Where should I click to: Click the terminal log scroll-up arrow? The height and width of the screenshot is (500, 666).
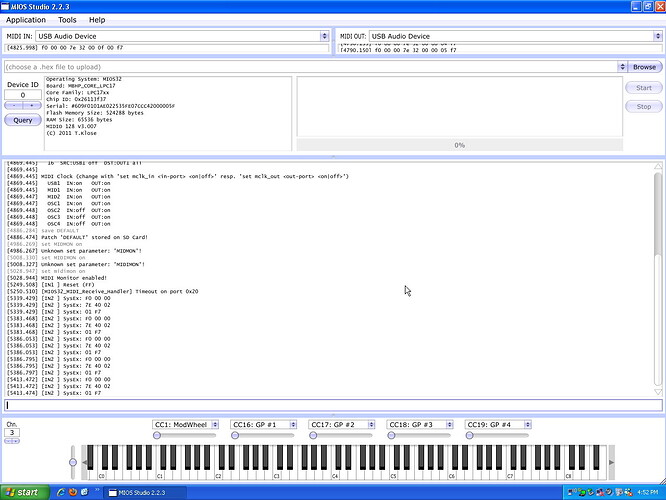[658, 166]
